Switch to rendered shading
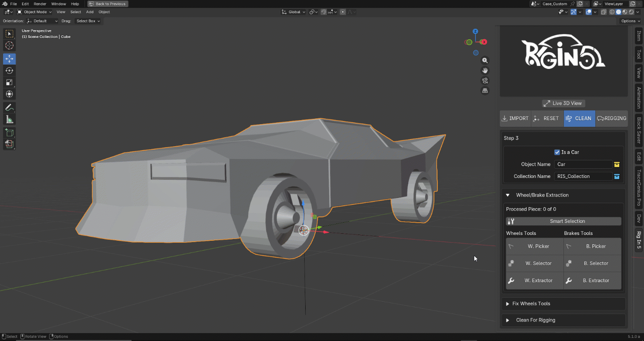 631,12
